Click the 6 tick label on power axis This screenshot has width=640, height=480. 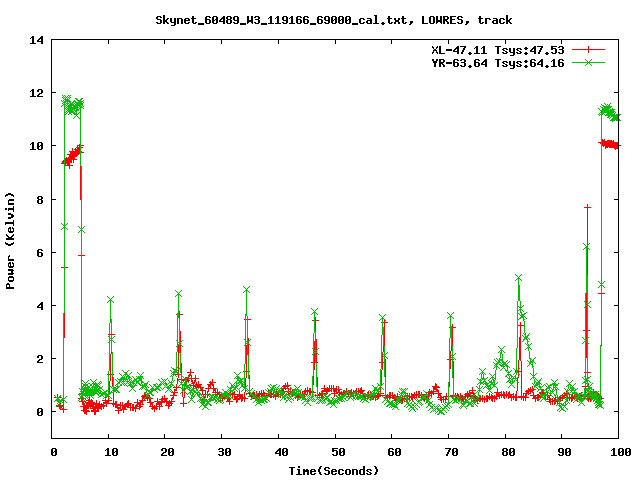[40, 252]
